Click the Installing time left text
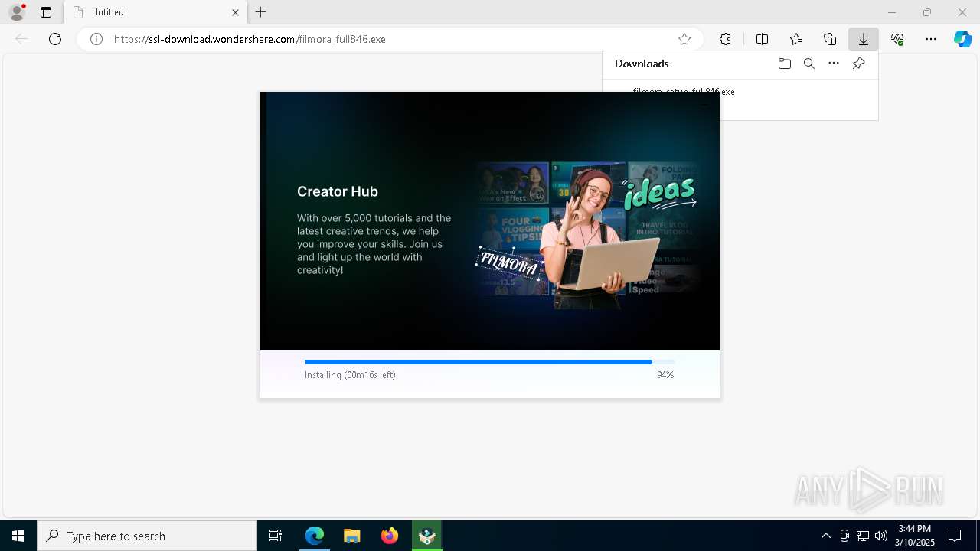This screenshot has width=980, height=551. (x=350, y=375)
